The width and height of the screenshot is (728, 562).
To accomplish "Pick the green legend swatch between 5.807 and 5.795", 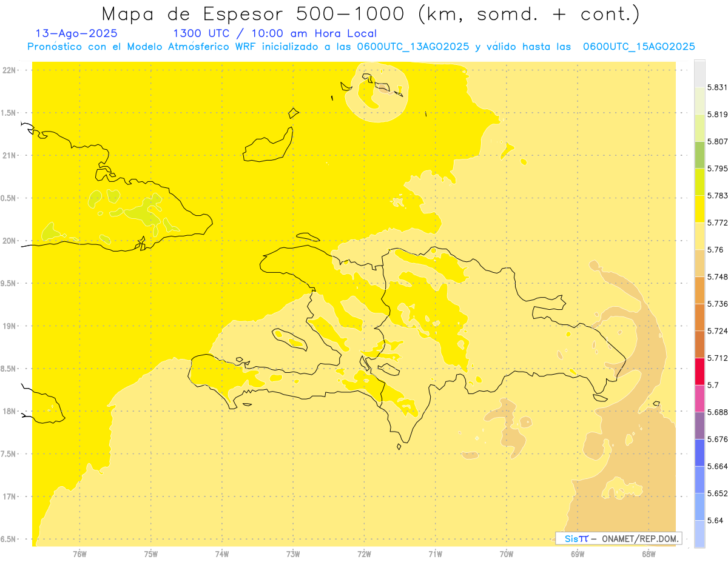I will (699, 155).
